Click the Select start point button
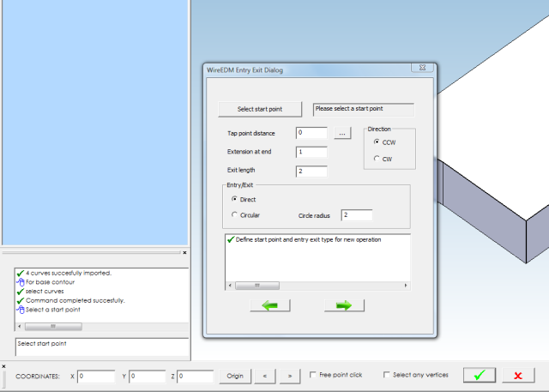Screen dimensions: 549x392 [x=260, y=109]
